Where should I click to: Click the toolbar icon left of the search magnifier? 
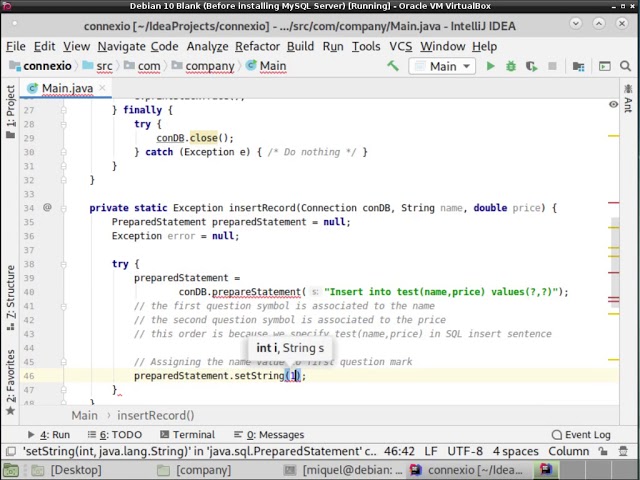coord(604,66)
